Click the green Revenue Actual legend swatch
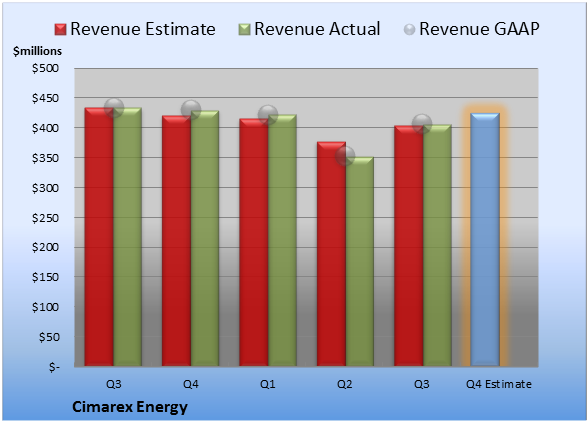The width and height of the screenshot is (588, 422). (x=244, y=30)
